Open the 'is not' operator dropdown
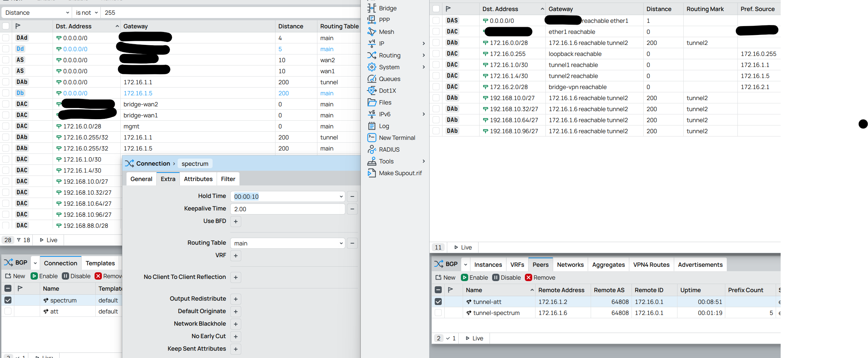Screen dimensions: 868x358 coord(87,13)
